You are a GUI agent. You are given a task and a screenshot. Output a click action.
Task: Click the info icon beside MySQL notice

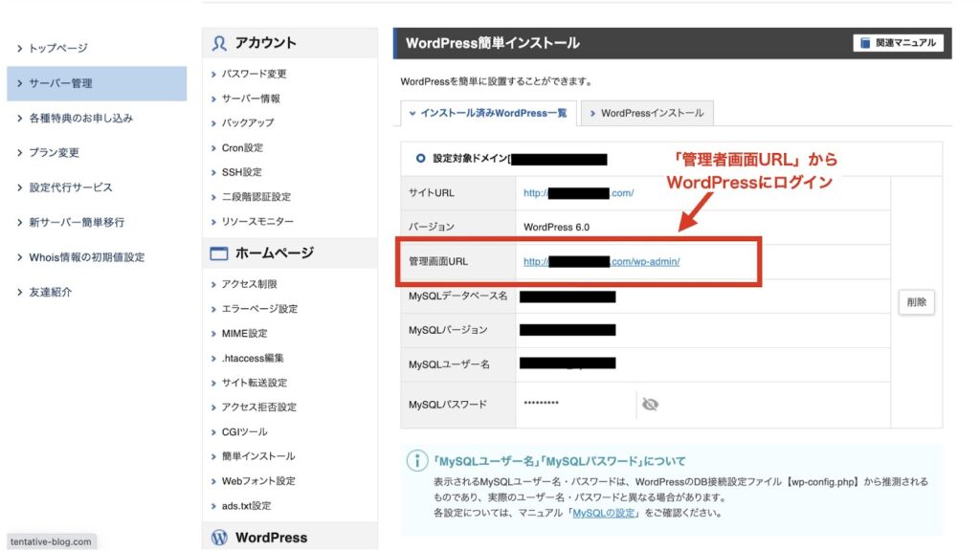tap(417, 461)
